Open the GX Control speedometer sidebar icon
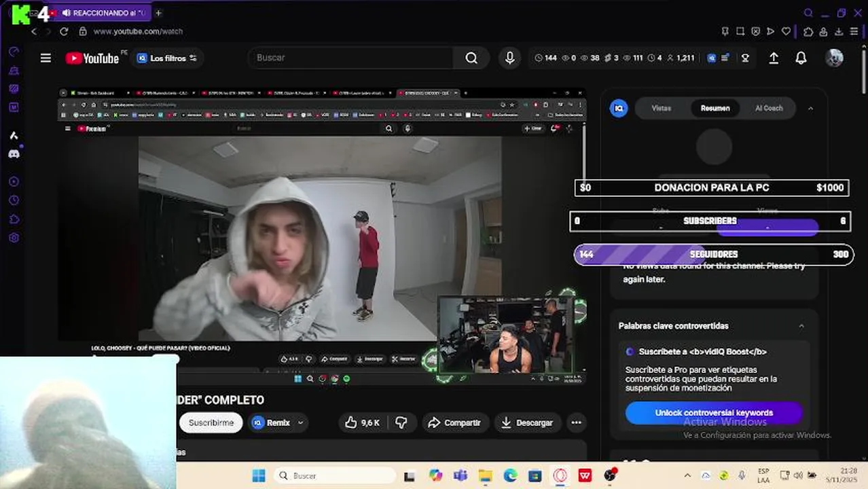Viewport: 868px width, 489px height. tap(14, 52)
